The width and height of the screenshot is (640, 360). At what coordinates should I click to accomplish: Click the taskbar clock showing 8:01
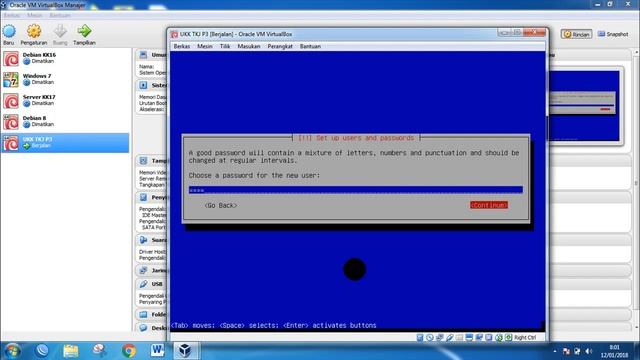click(614, 351)
